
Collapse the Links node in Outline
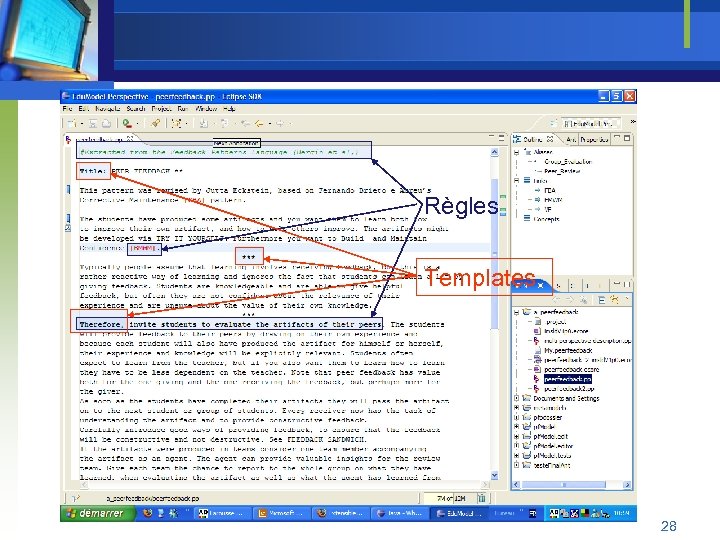pyautogui.click(x=517, y=181)
